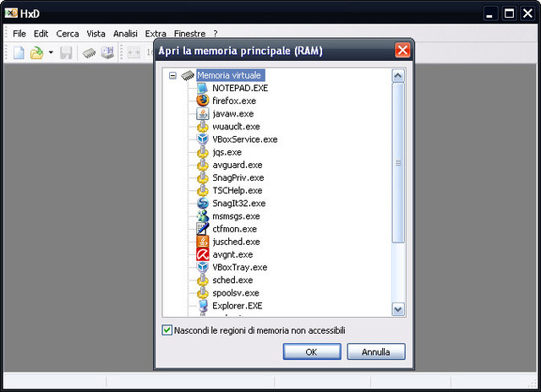Viewport: 541px width, 392px height.
Task: Select TSCHelp.exe in process list
Action: coord(237,190)
